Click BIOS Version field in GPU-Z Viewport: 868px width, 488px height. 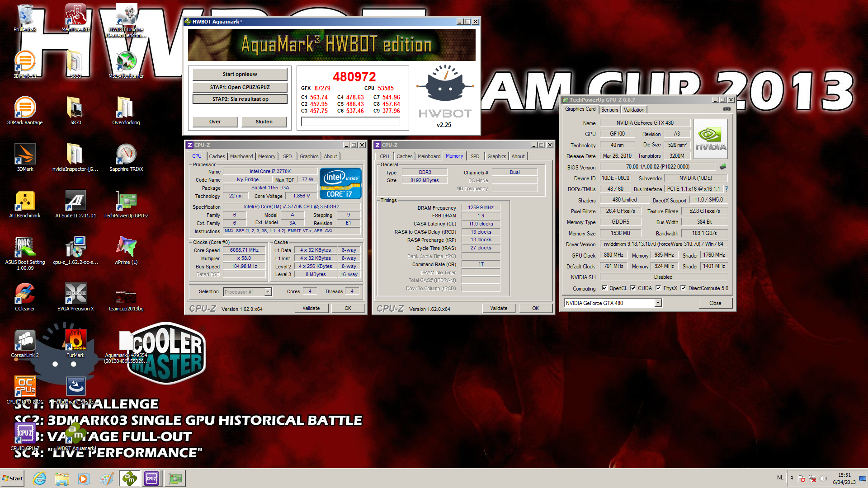(x=657, y=167)
